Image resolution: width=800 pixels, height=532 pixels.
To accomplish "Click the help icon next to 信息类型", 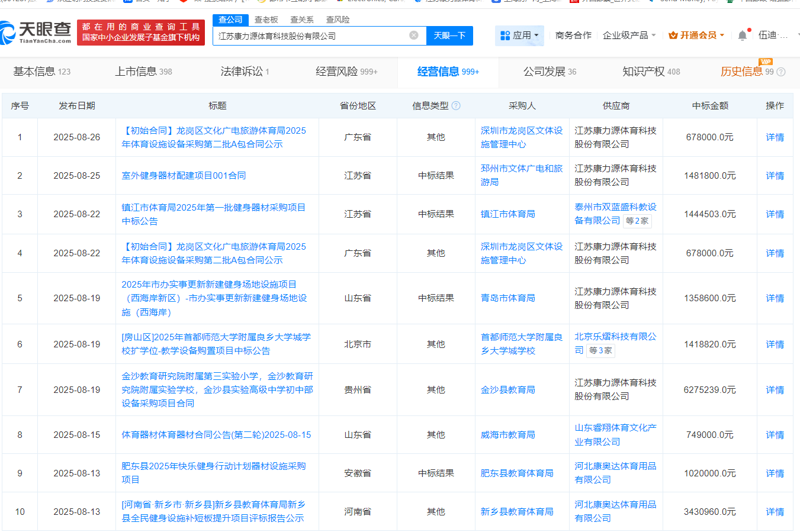I will point(456,105).
